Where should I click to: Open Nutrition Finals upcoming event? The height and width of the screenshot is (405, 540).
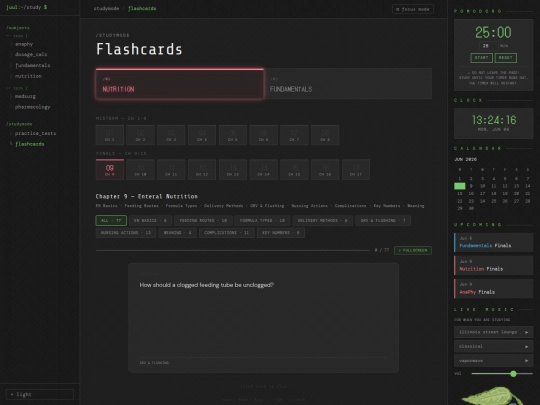coord(493,266)
